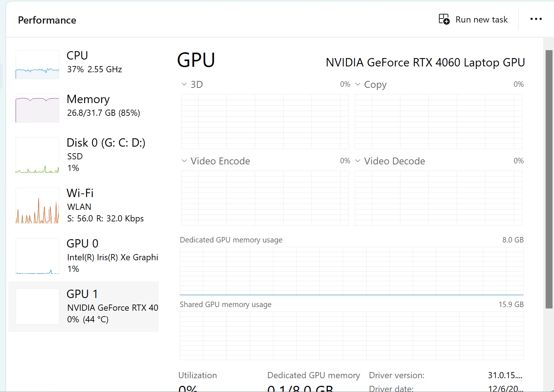The width and height of the screenshot is (554, 392).
Task: Select the Memory usage graph thumbnail
Action: 37,108
